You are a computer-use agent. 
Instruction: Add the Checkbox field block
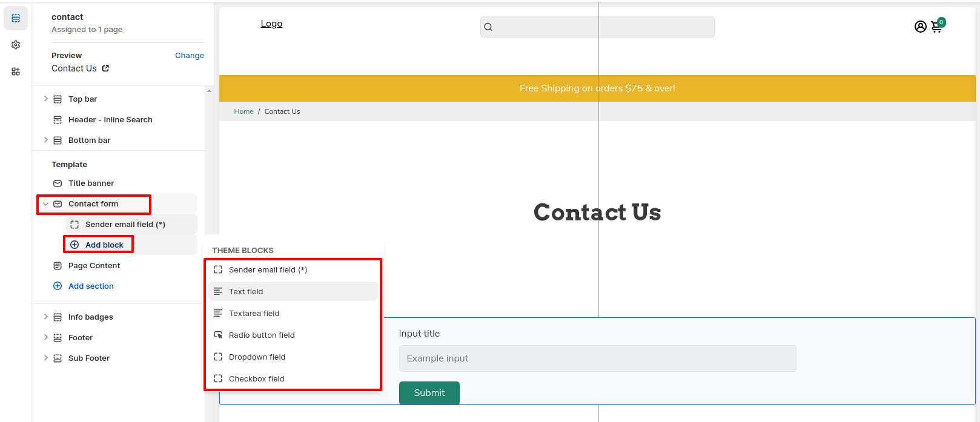coord(256,378)
